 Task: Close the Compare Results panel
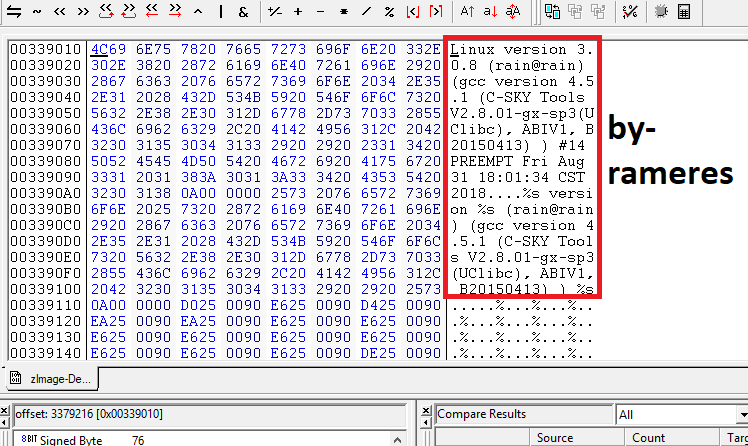pos(426,411)
